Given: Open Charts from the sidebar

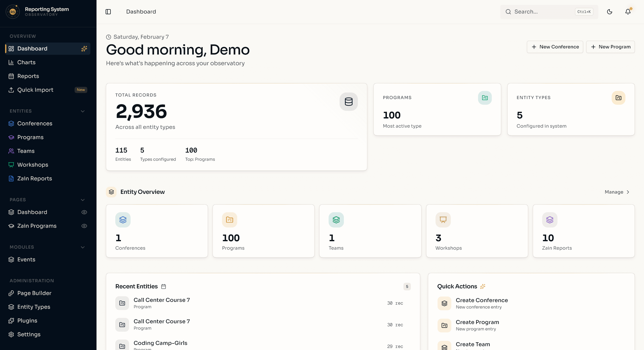Looking at the screenshot, I should (x=26, y=62).
